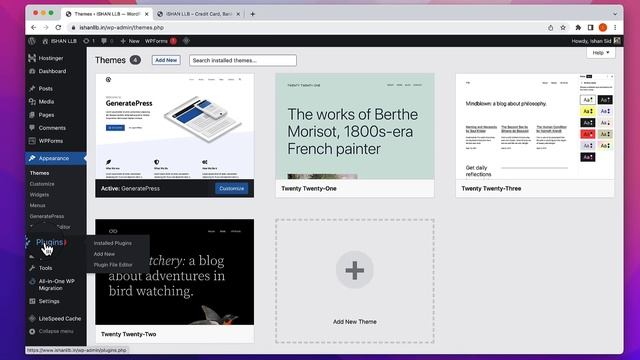Click the browser address bar URL
Screen dimensions: 640x360
(x=121, y=27)
